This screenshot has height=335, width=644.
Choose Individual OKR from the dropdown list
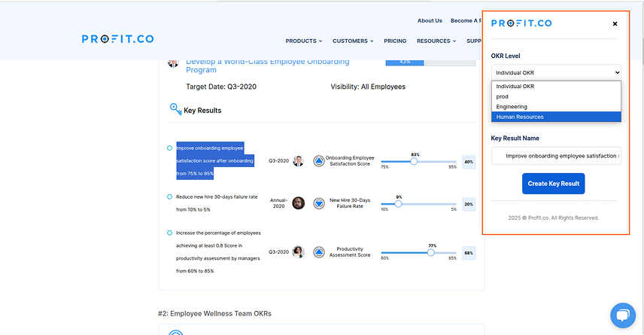(x=556, y=87)
